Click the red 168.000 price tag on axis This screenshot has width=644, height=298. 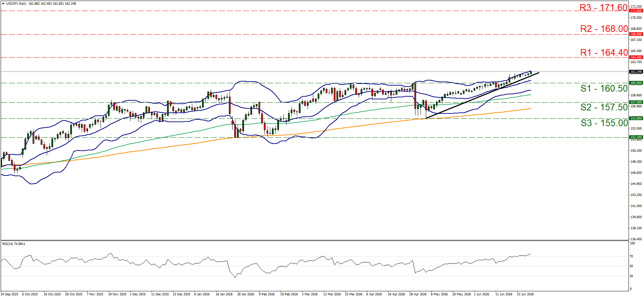click(x=636, y=34)
